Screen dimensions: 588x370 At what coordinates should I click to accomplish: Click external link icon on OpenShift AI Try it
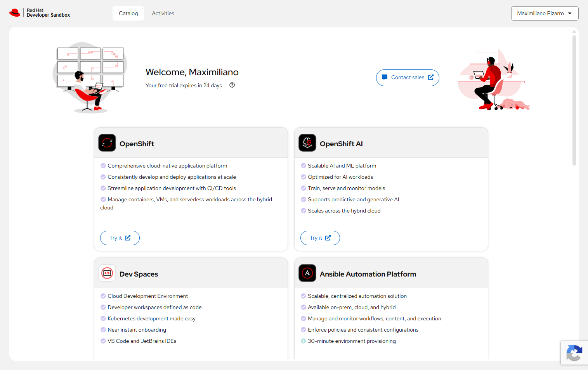328,238
